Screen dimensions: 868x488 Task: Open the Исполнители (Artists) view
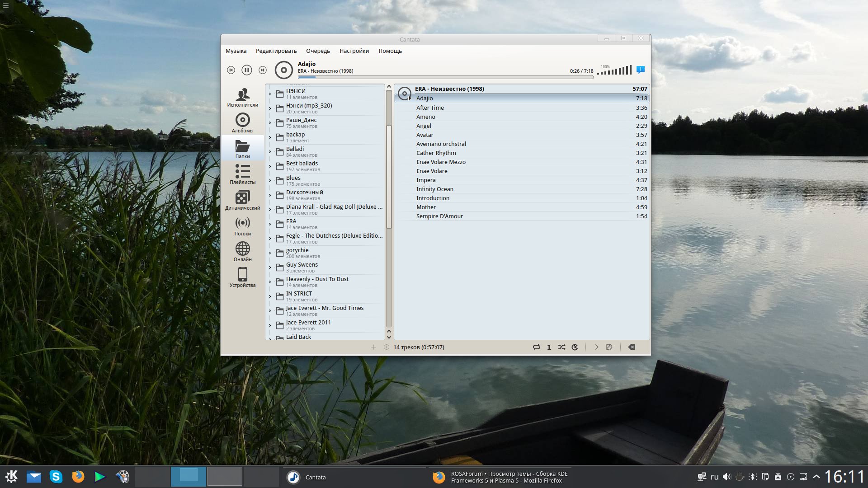(x=242, y=97)
